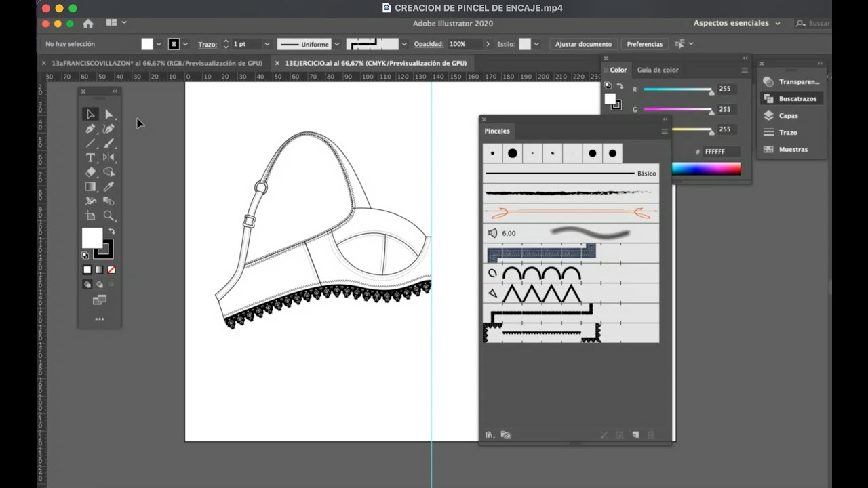Open arrange documents dropdown
This screenshot has width=868, height=488.
[x=116, y=23]
